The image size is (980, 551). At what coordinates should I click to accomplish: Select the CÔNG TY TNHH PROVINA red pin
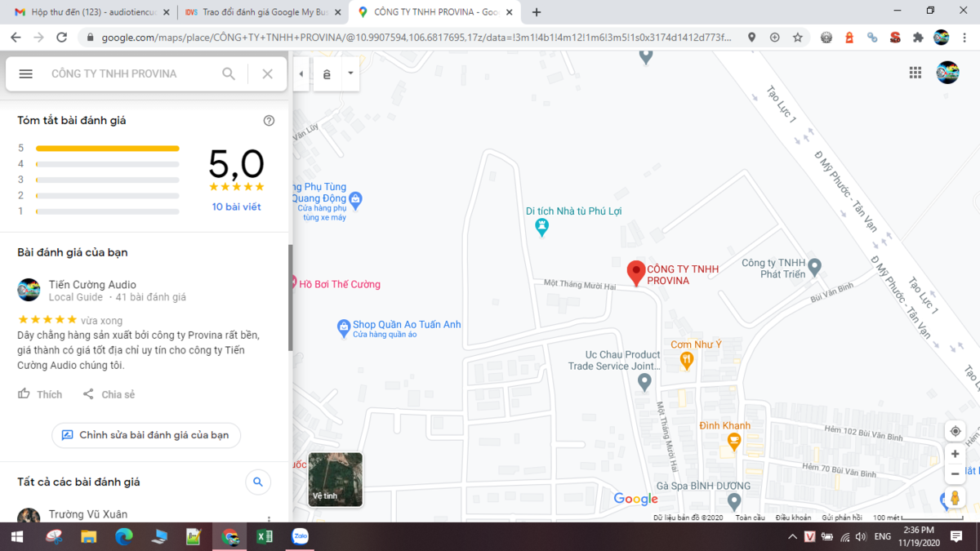[x=635, y=273]
